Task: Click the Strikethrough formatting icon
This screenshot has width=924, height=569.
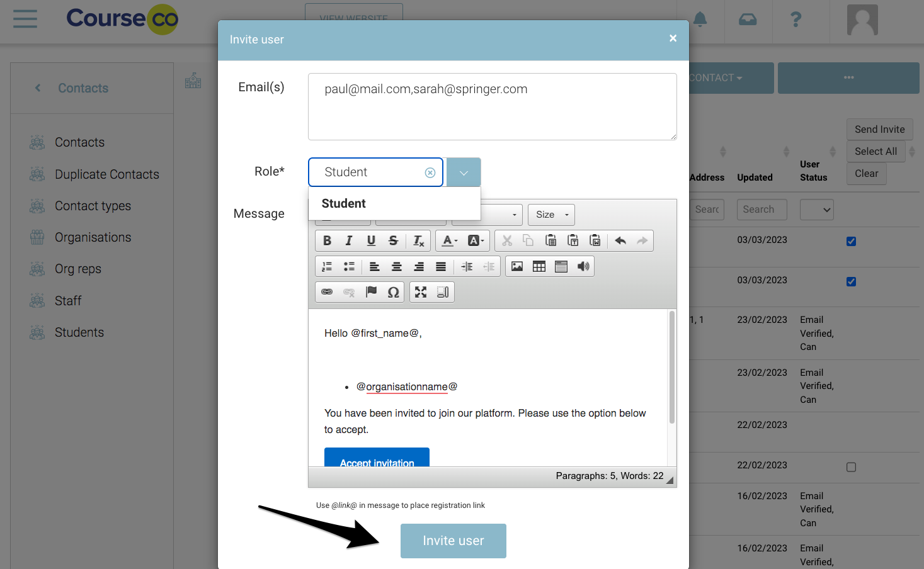Action: [393, 240]
